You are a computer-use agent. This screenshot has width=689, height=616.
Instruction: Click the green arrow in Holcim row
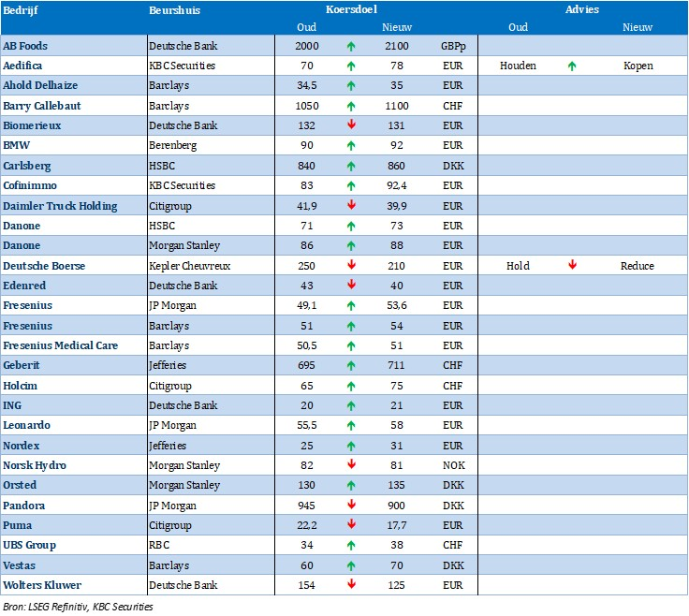(350, 386)
